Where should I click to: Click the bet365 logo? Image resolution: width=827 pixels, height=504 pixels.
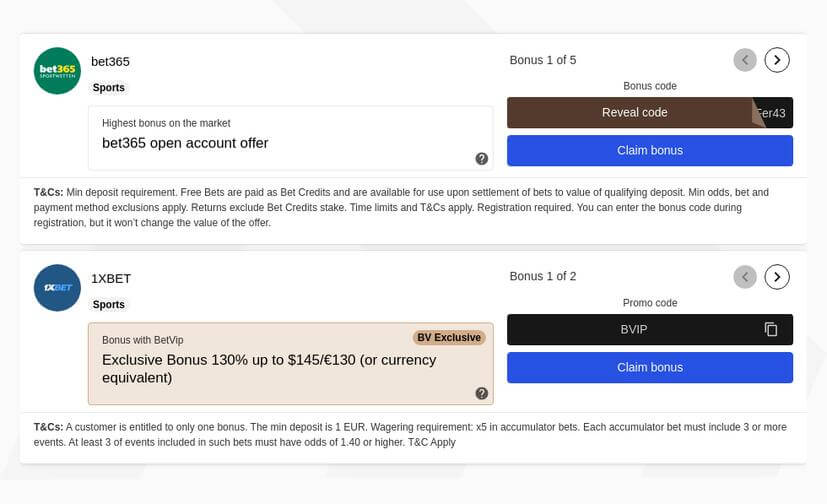coord(57,71)
